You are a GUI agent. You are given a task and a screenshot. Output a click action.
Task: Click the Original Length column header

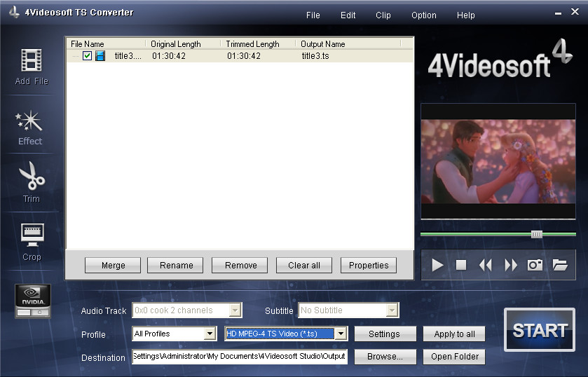(183, 44)
